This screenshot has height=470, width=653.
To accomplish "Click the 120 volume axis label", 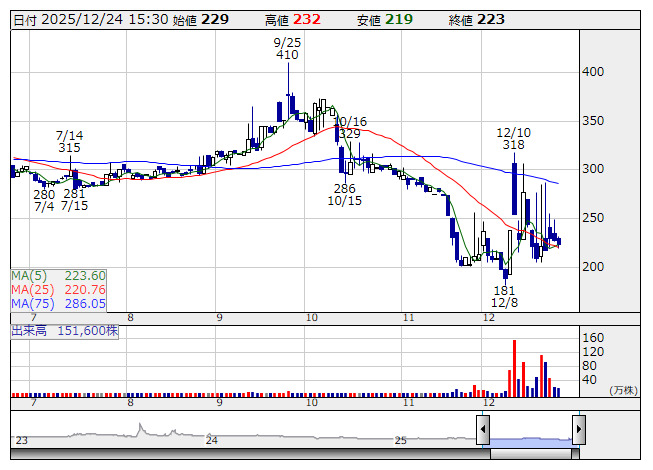I will click(x=593, y=352).
